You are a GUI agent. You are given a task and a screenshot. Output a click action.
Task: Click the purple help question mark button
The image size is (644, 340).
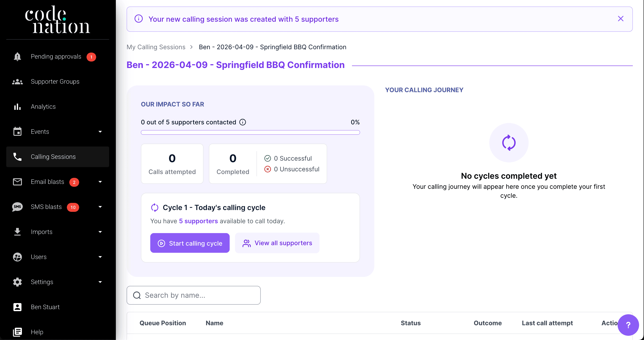(x=628, y=325)
